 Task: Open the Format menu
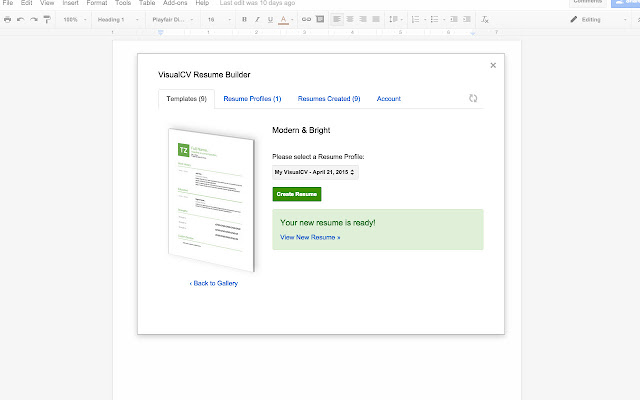click(x=97, y=3)
